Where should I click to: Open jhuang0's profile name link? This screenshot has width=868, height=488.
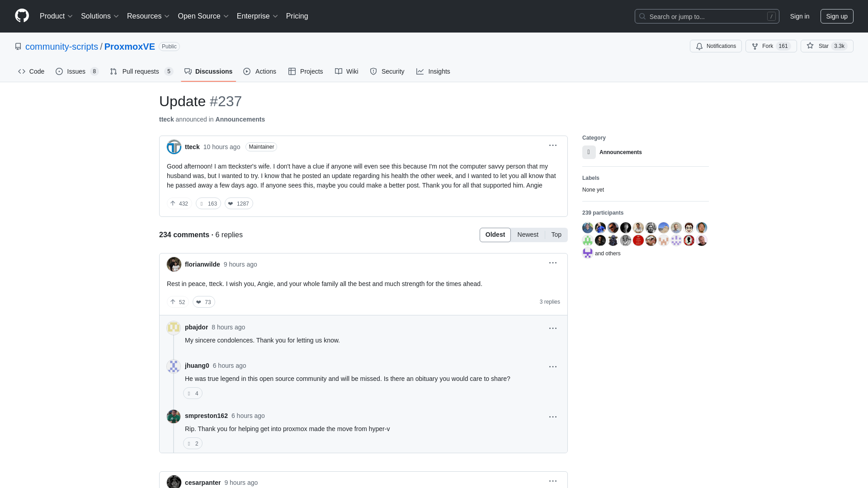pyautogui.click(x=197, y=366)
